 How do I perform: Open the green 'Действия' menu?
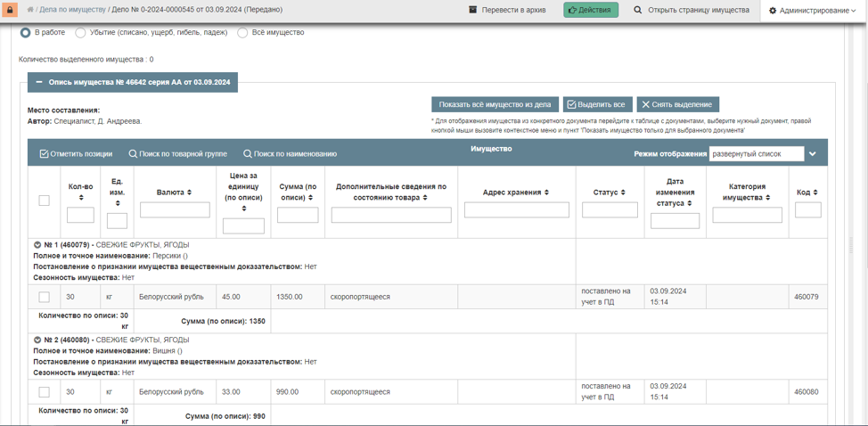(x=591, y=10)
